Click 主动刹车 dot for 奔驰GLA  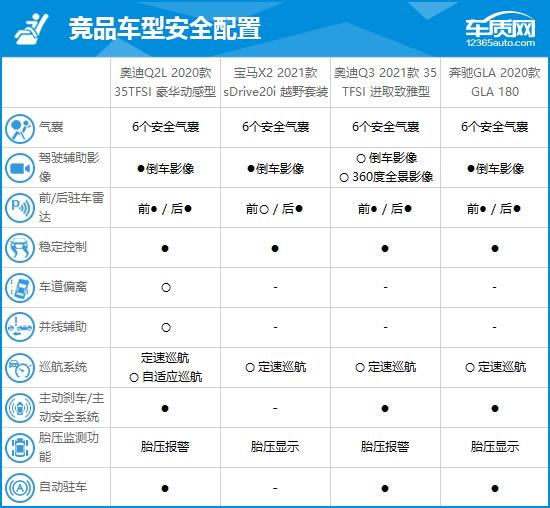(x=495, y=409)
